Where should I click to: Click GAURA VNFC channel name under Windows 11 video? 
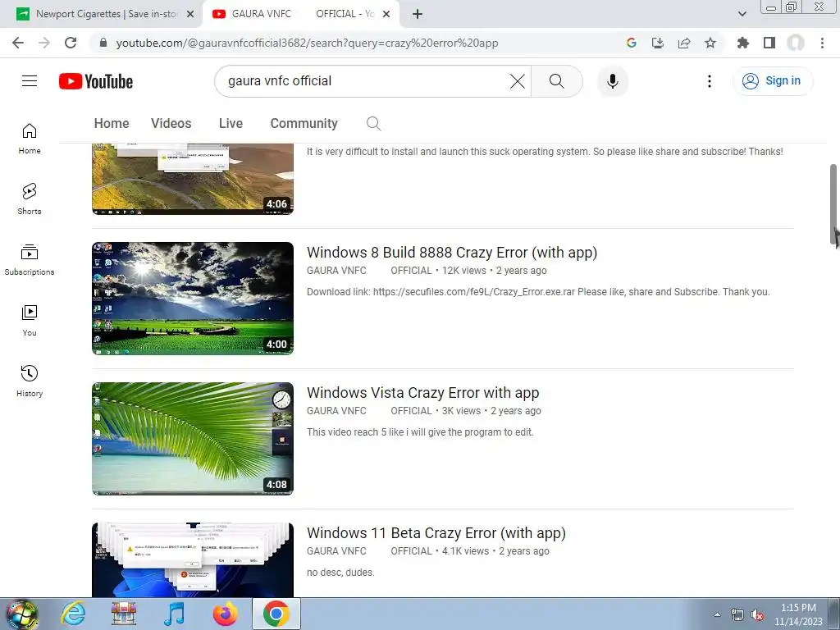click(369, 551)
